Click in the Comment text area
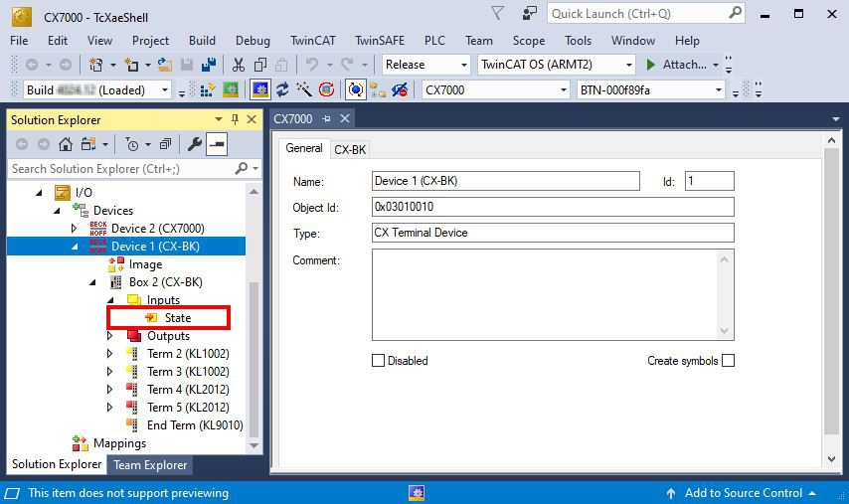849x504 pixels. (553, 294)
